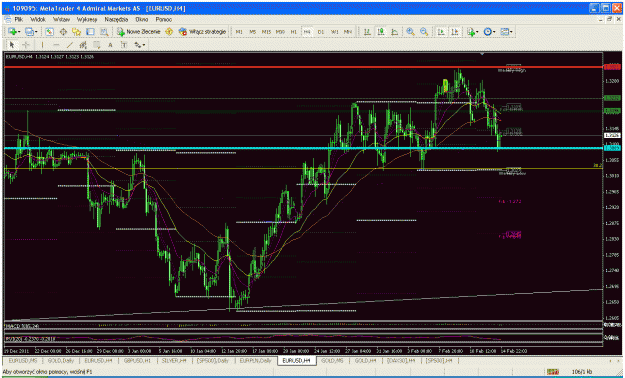Image resolution: width=625 pixels, height=378 pixels.
Task: Set timeframe to H1
Action: tap(294, 32)
